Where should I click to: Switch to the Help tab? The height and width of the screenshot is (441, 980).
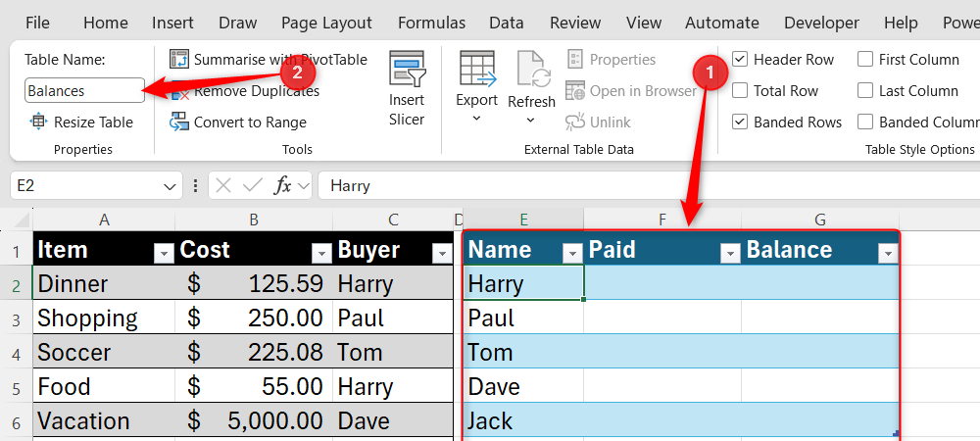pyautogui.click(x=900, y=24)
